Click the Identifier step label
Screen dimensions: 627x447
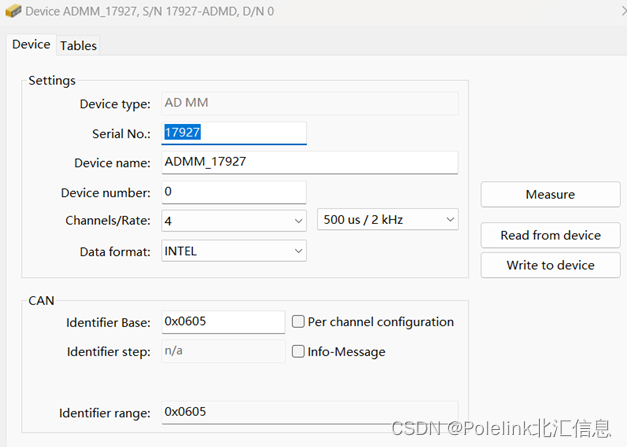coord(109,352)
